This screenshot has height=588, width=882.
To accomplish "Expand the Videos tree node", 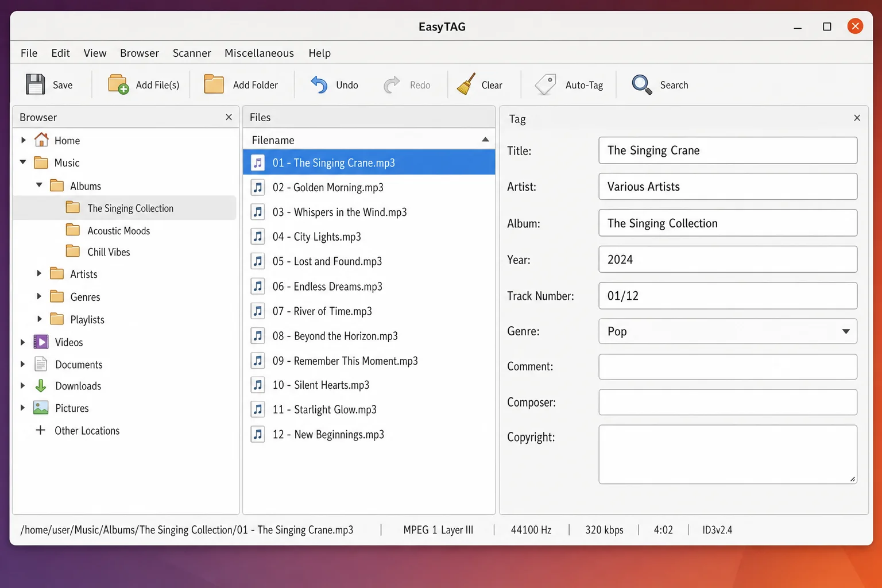I will pyautogui.click(x=23, y=342).
